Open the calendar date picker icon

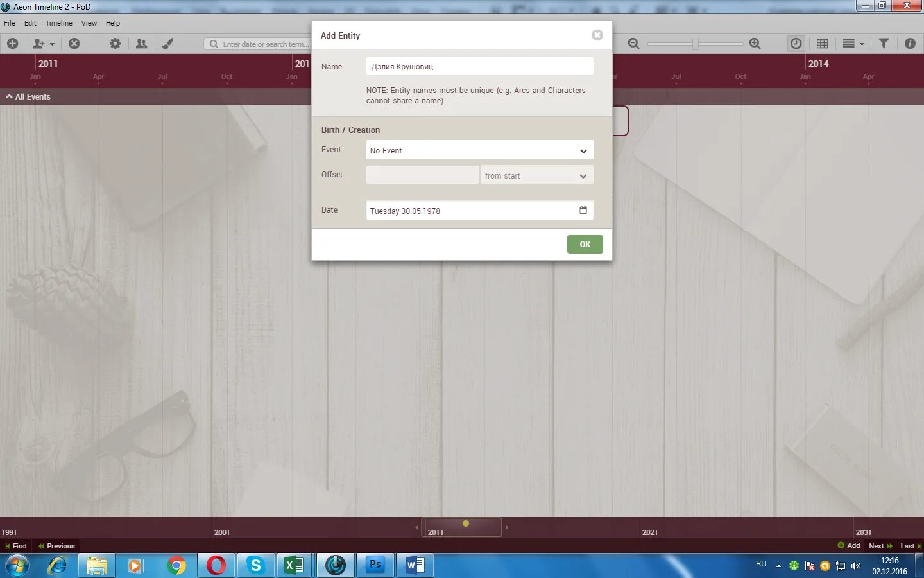583,210
